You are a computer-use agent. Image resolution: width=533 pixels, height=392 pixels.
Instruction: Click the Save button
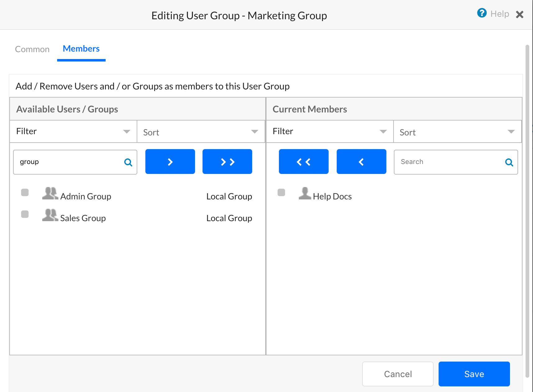coord(474,374)
